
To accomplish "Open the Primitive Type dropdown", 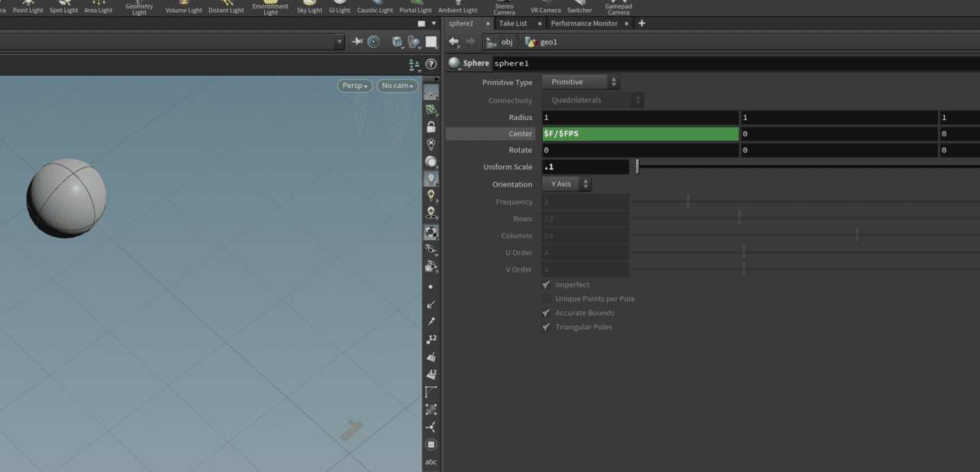I will [580, 82].
